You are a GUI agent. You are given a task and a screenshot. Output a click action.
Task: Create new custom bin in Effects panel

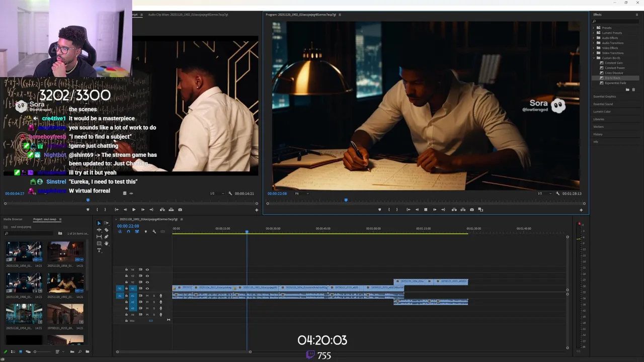click(627, 89)
